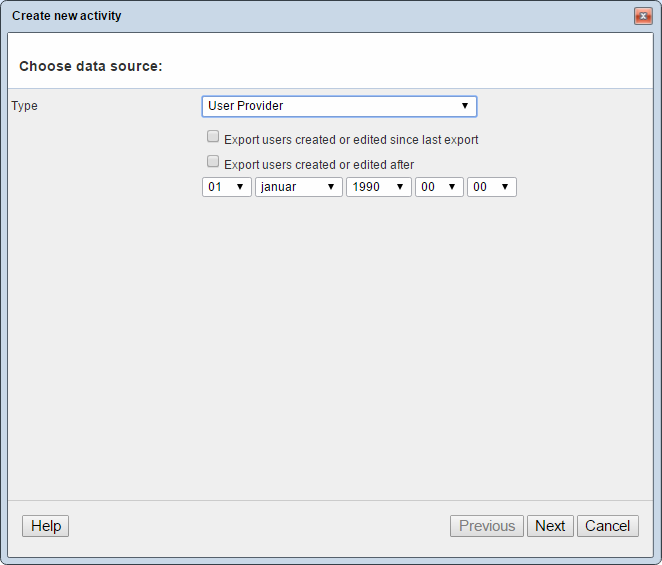
Task: Open the month dropdown showing januar
Action: (298, 187)
